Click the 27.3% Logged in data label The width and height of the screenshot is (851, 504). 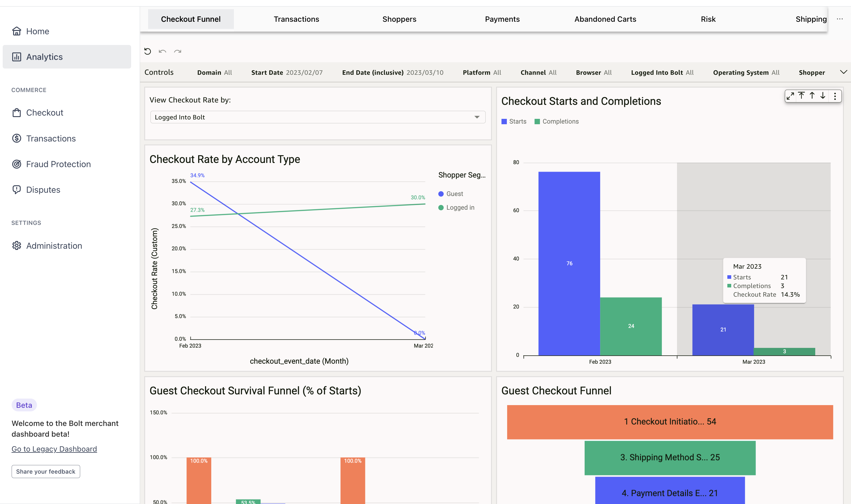[197, 210]
